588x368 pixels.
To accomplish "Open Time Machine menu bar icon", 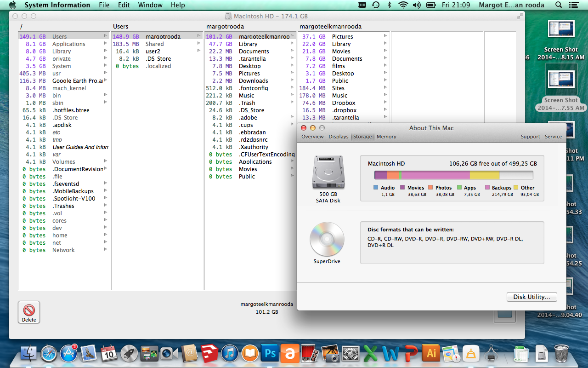I will pyautogui.click(x=376, y=5).
